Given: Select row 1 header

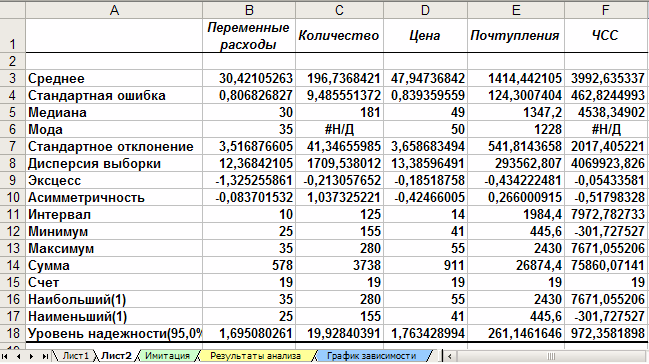Looking at the screenshot, I should pos(12,36).
